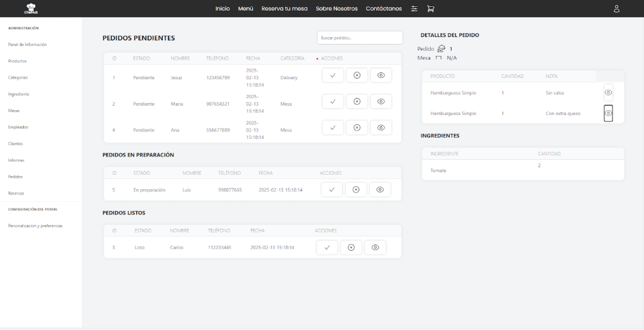Viewport: 644px width, 330px height.
Task: Open Reserva tu mesa page
Action: pos(284,9)
